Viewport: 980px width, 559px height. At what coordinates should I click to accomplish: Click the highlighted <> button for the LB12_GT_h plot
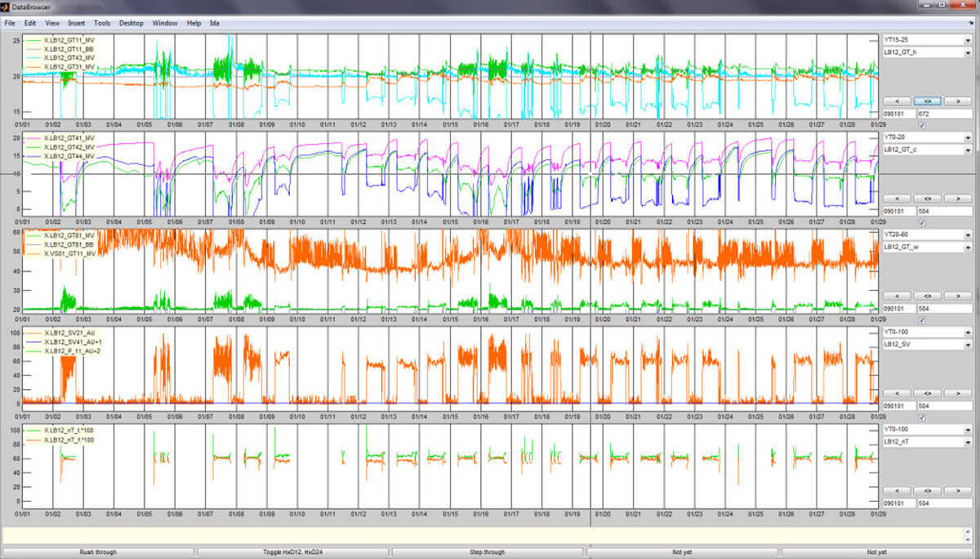929,101
